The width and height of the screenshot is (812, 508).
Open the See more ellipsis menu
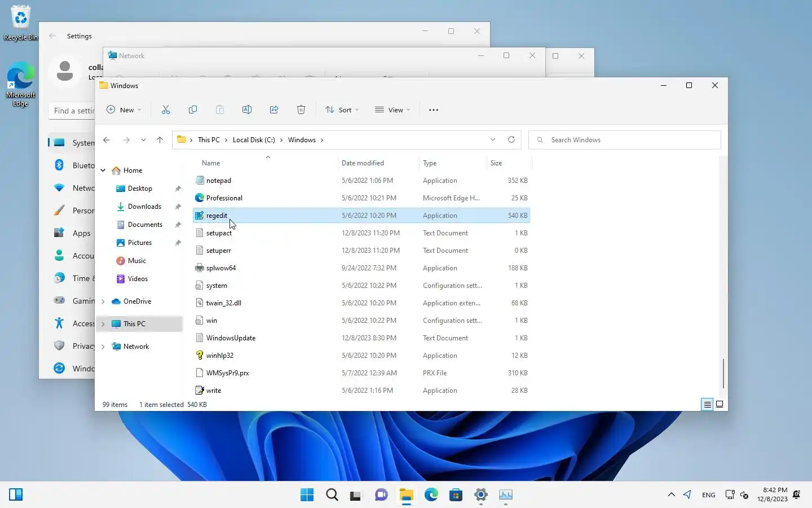point(434,110)
